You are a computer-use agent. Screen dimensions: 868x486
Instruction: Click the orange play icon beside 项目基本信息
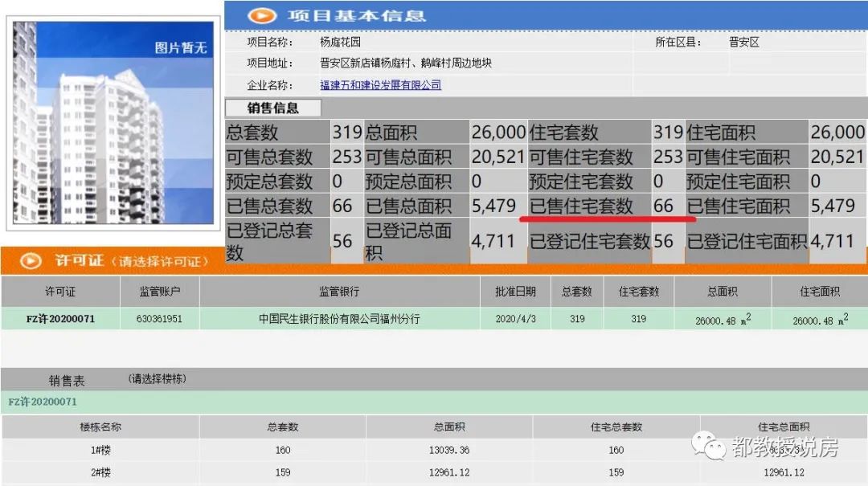tap(262, 15)
